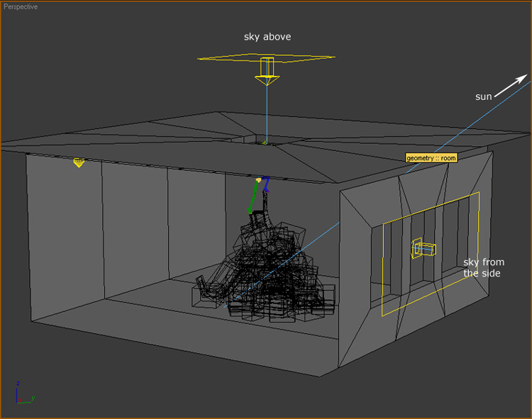Viewport: 532px width, 419px height.
Task: Select the side sky portal light icon
Action: [423, 248]
